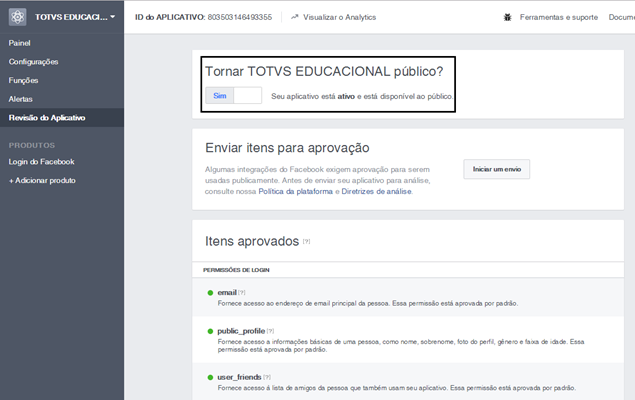Viewport: 635px width, 400px height.
Task: Select the public_profile permission name
Action: 241,331
